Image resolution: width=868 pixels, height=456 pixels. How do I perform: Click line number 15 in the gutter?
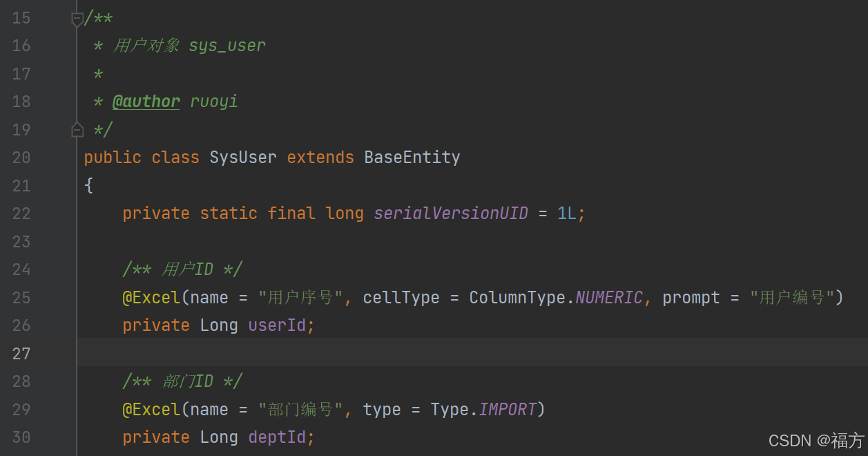click(21, 18)
